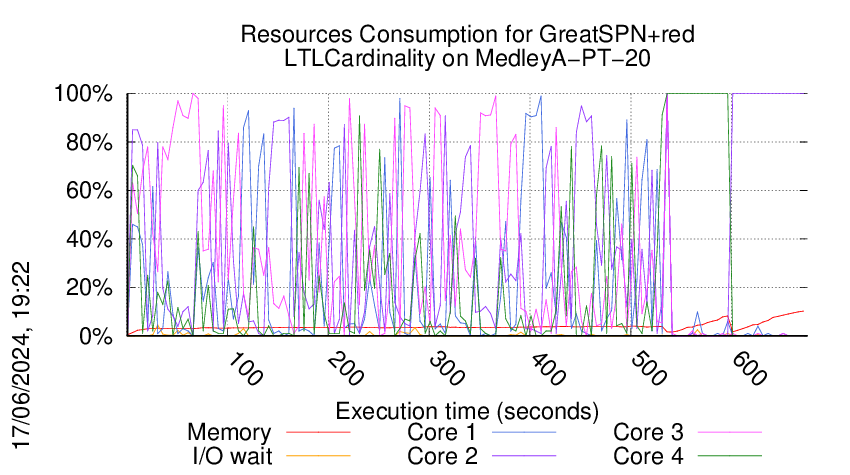
Task: Click the 100 seconds x-axis label
Action: [244, 369]
